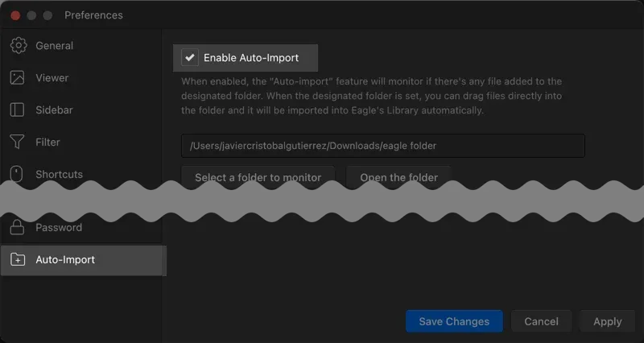Click the Shortcuts mouse icon
This screenshot has height=343, width=644.
click(x=16, y=174)
